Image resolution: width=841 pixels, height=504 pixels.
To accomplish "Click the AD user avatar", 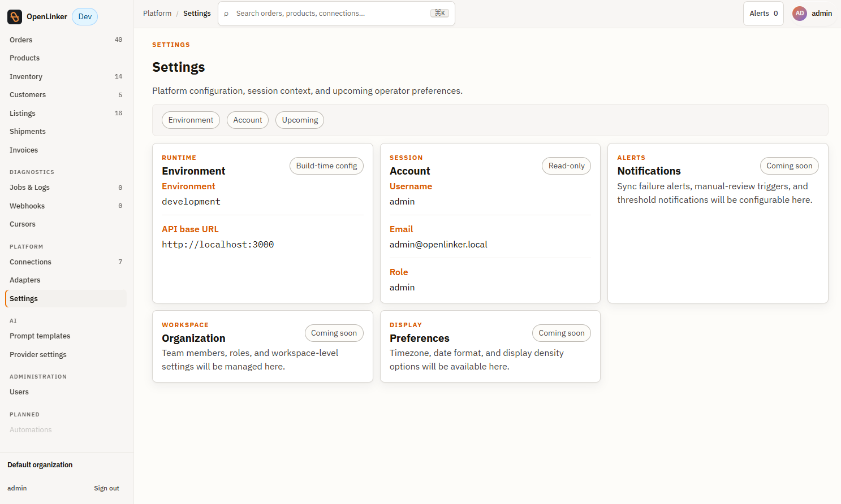I will [800, 14].
